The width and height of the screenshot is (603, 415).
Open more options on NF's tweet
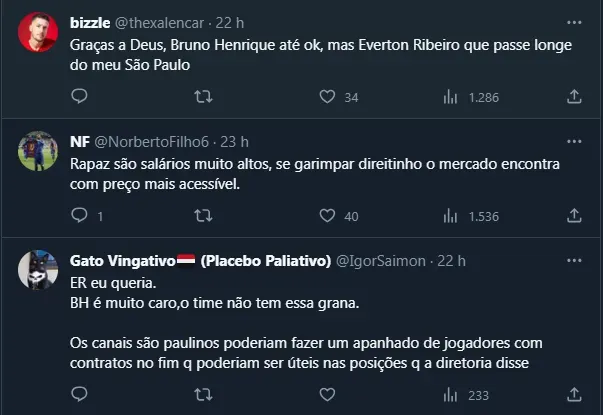(x=573, y=140)
